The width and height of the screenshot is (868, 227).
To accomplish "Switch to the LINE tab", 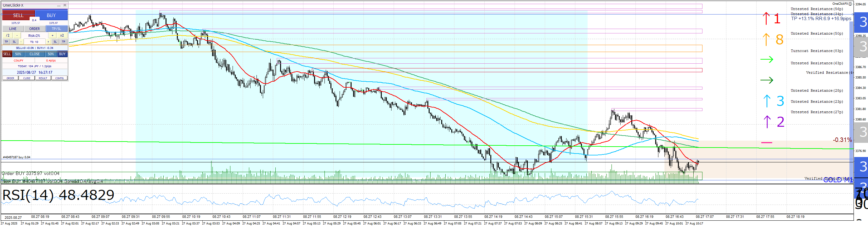I will [13, 29].
